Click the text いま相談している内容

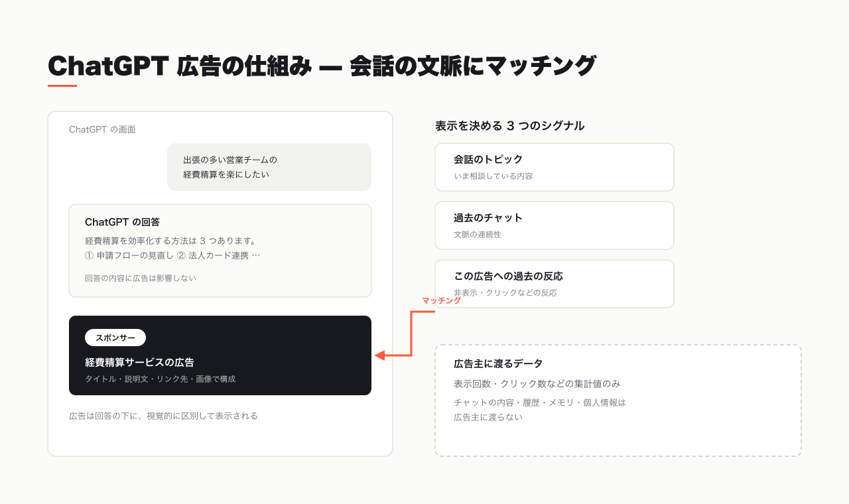[493, 176]
